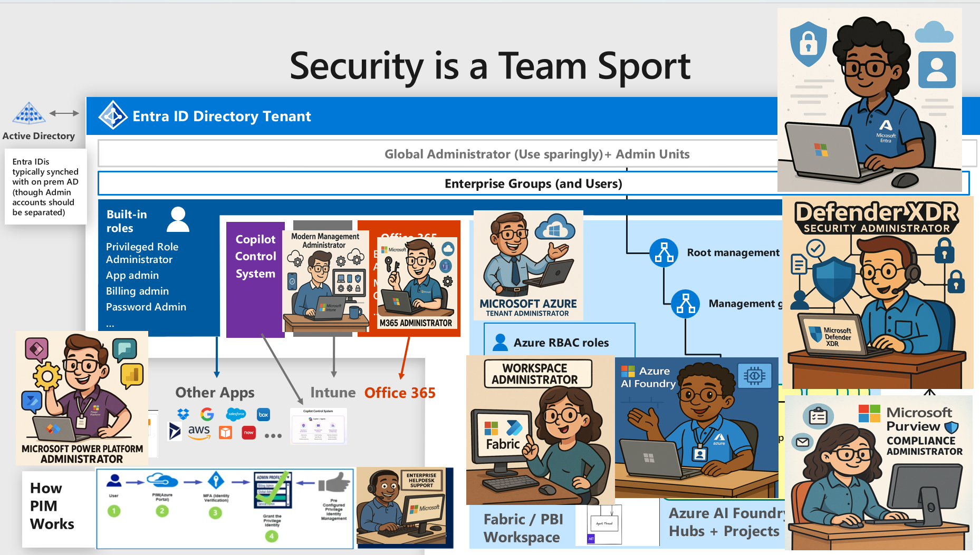980x555 pixels.
Task: Click the Active Directory pyramid icon
Action: click(29, 113)
